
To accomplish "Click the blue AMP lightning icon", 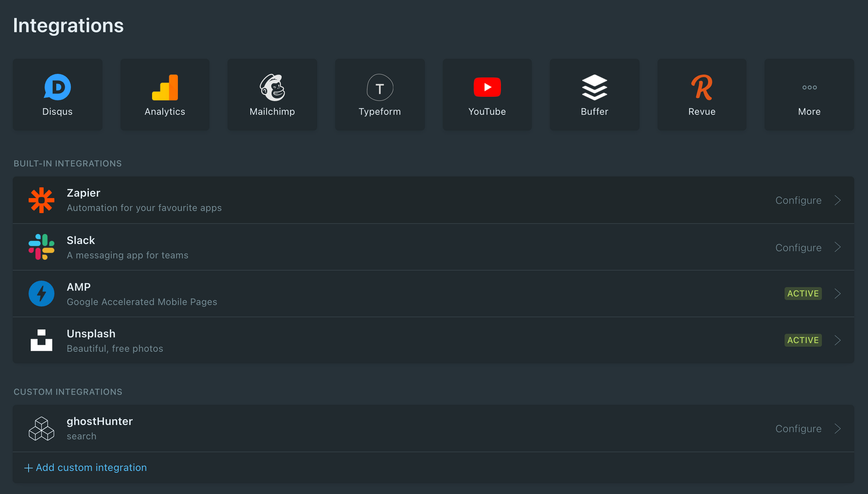I will coord(42,294).
